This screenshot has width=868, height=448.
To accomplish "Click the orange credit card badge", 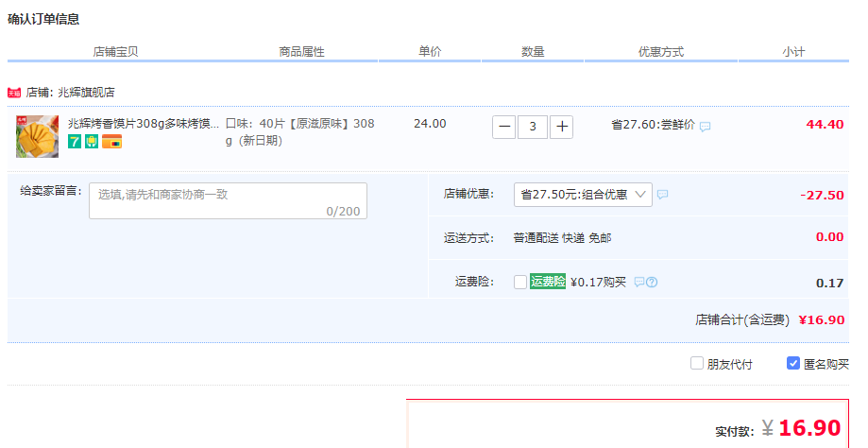I will [x=111, y=142].
